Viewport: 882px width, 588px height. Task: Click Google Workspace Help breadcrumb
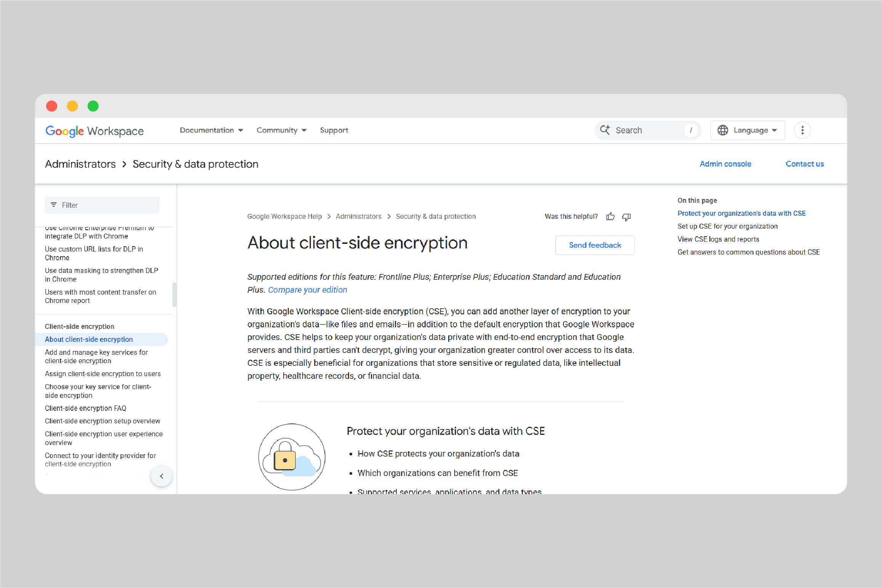pyautogui.click(x=285, y=216)
